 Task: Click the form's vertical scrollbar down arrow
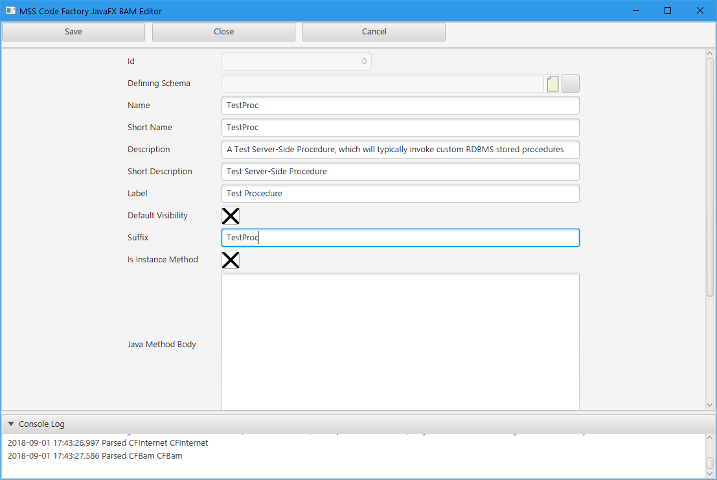710,405
